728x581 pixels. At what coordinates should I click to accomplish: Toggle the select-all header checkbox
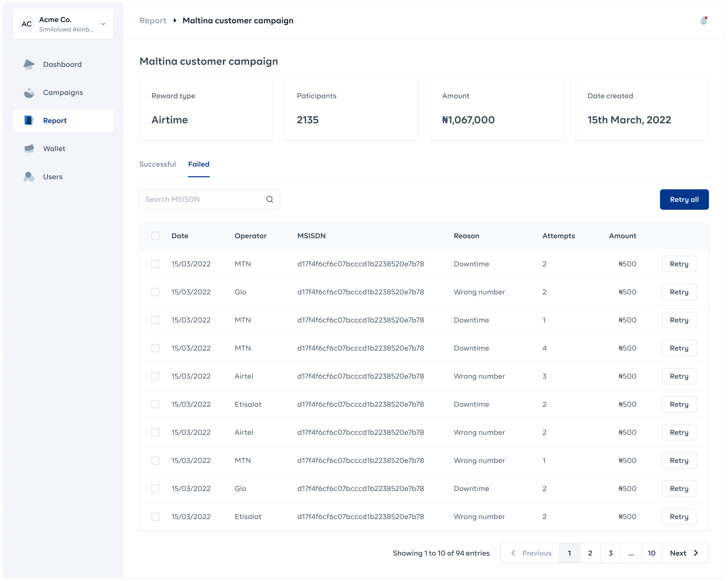(155, 236)
